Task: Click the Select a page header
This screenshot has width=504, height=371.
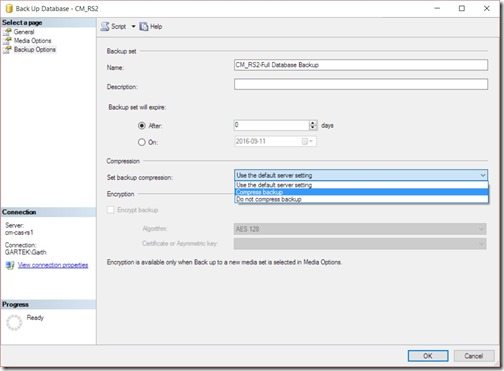Action: (48, 23)
